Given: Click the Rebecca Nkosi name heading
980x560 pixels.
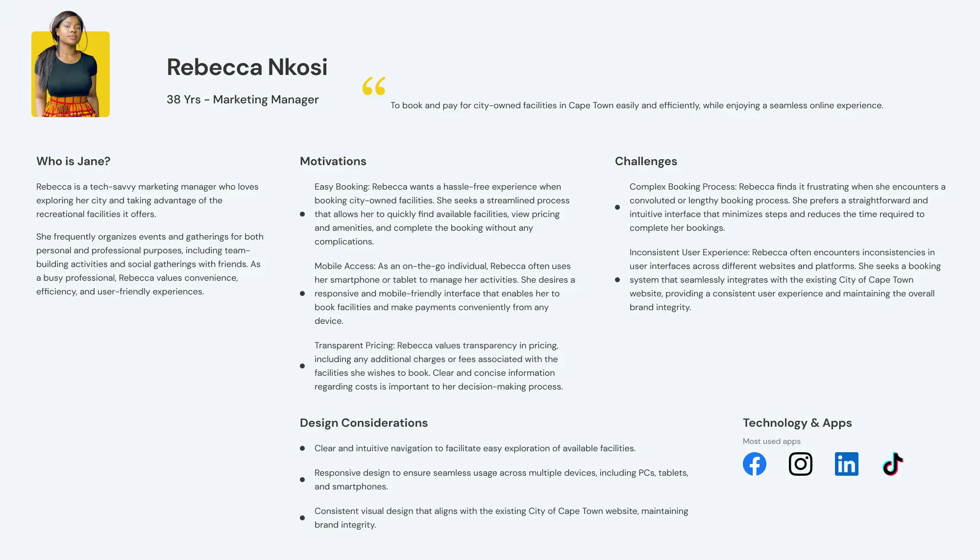Looking at the screenshot, I should (x=247, y=67).
